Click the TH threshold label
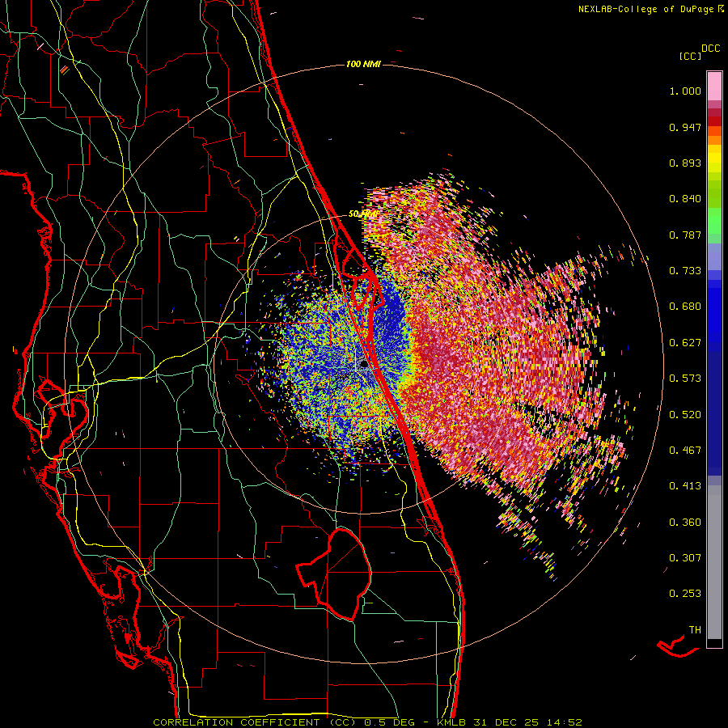 [x=695, y=630]
